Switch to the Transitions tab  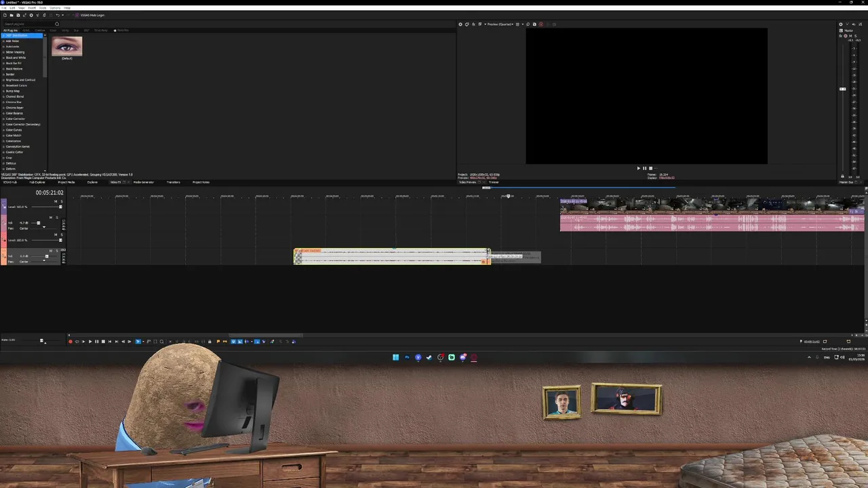(x=173, y=182)
